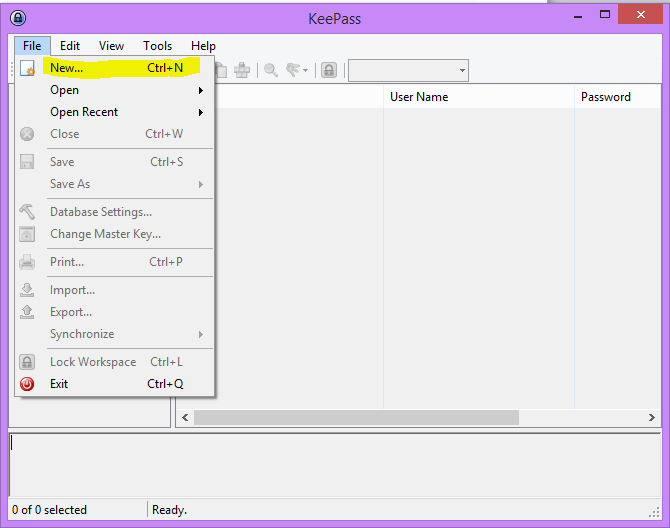
Task: Open the File menu
Action: point(32,46)
